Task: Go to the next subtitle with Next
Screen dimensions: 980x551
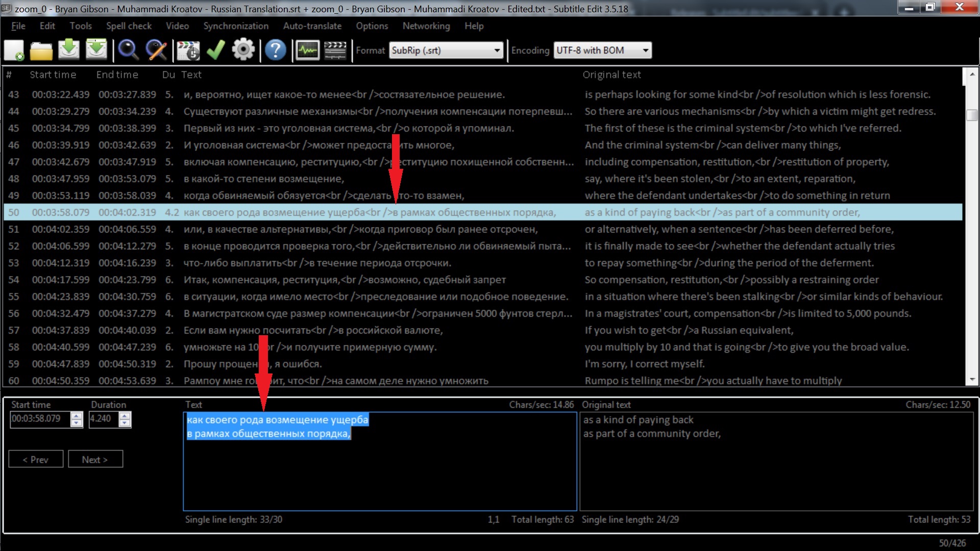Action: 95,459
